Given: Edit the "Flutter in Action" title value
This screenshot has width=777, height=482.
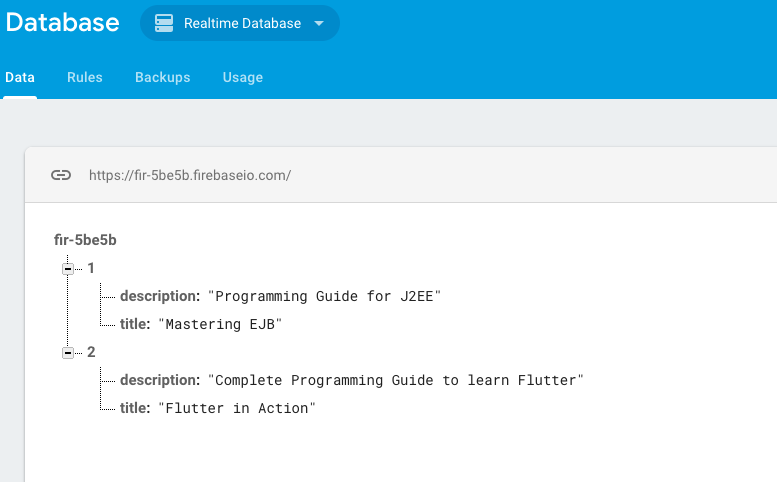Looking at the screenshot, I should pos(237,408).
